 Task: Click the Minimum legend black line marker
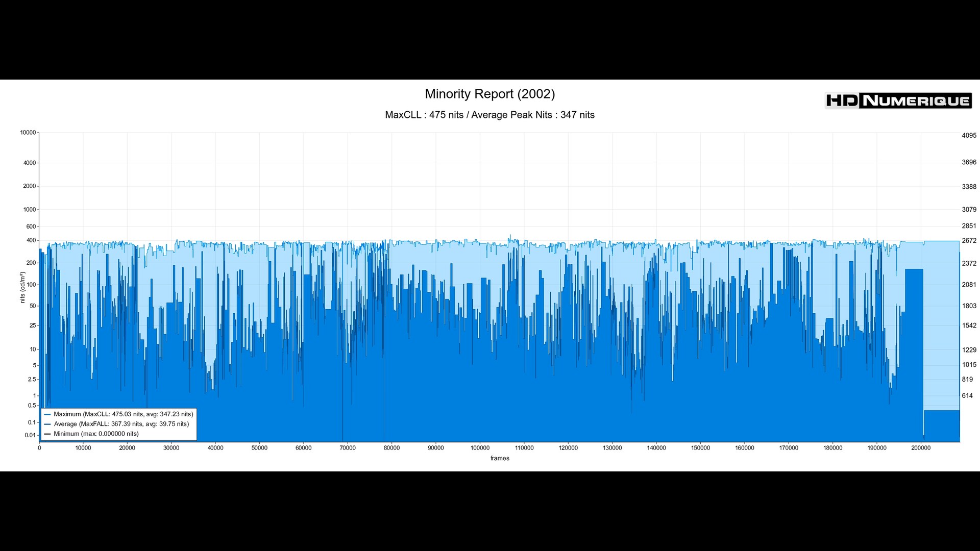tap(47, 434)
